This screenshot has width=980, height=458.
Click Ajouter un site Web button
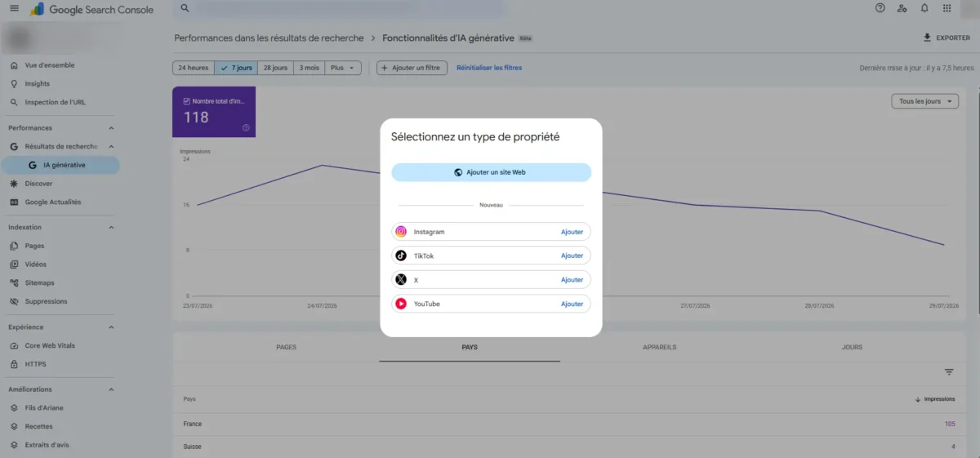[491, 172]
